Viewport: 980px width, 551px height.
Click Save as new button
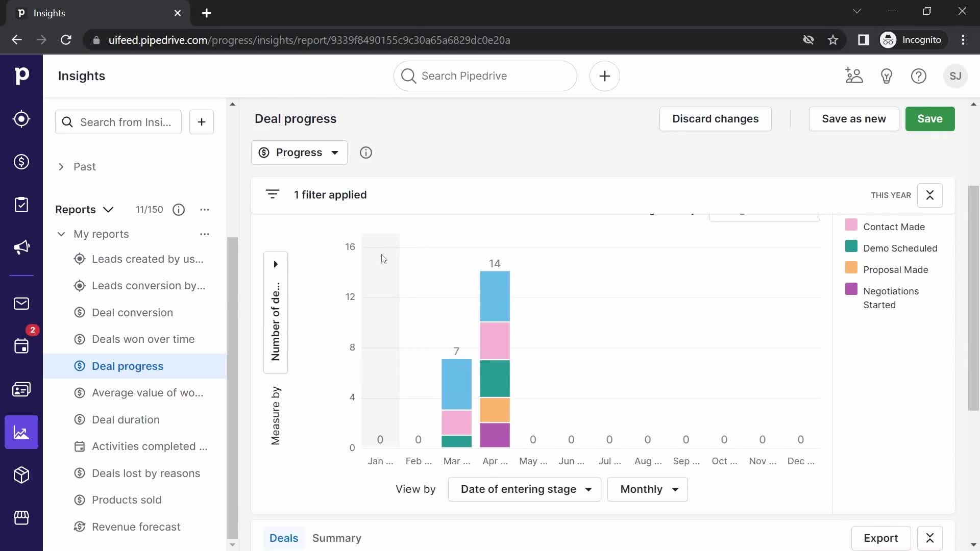click(x=854, y=118)
